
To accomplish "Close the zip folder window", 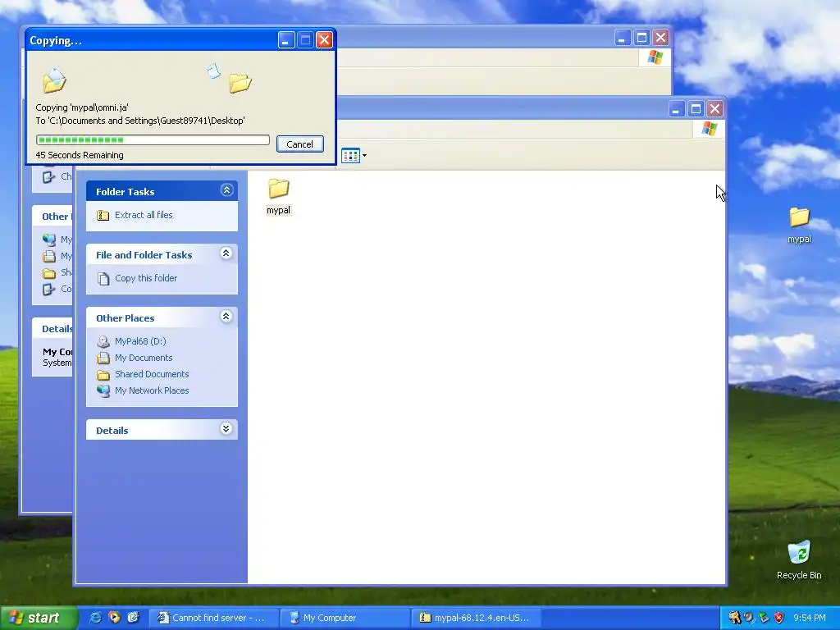I will (x=714, y=109).
